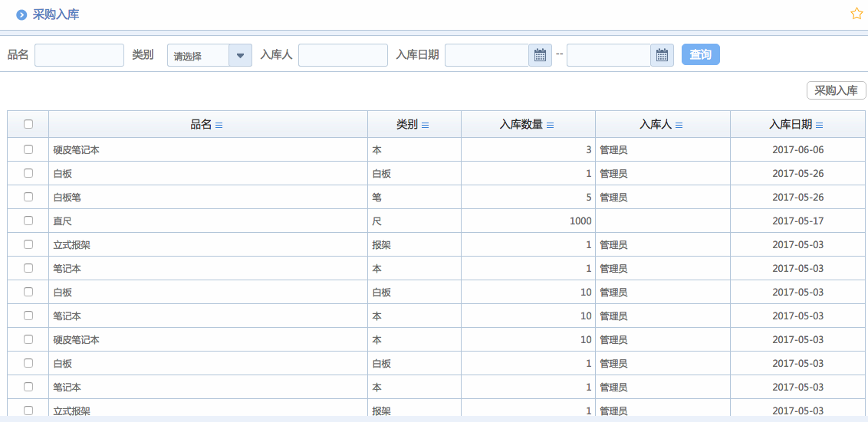Viewport: 868px width, 422px height.
Task: Open the start date calendar picker
Action: pyautogui.click(x=540, y=55)
